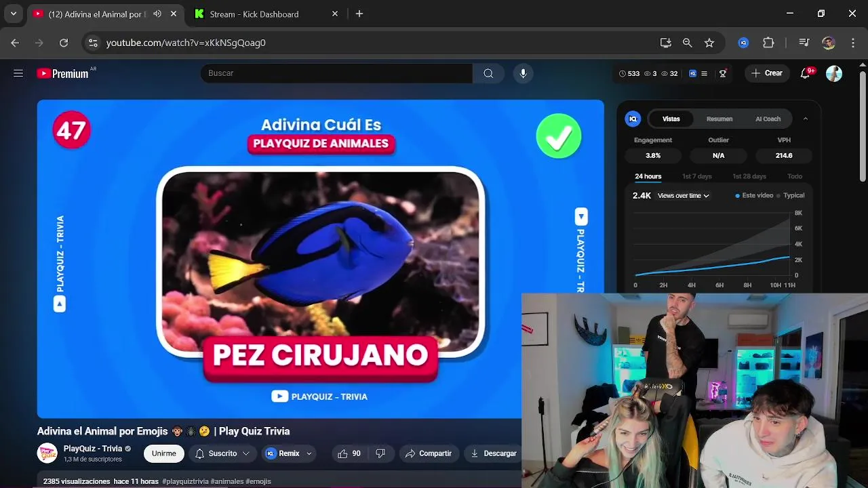Open the tab search dropdown arrow

[13, 14]
